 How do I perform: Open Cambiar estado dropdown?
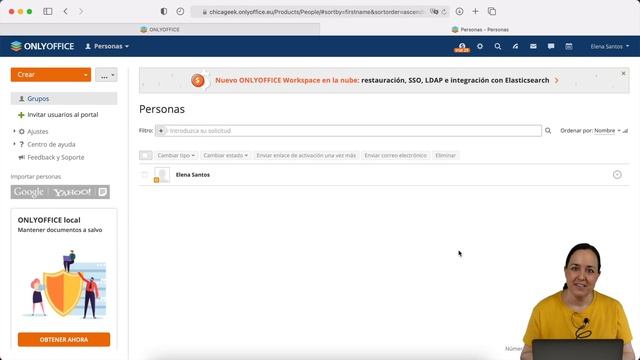tap(225, 156)
